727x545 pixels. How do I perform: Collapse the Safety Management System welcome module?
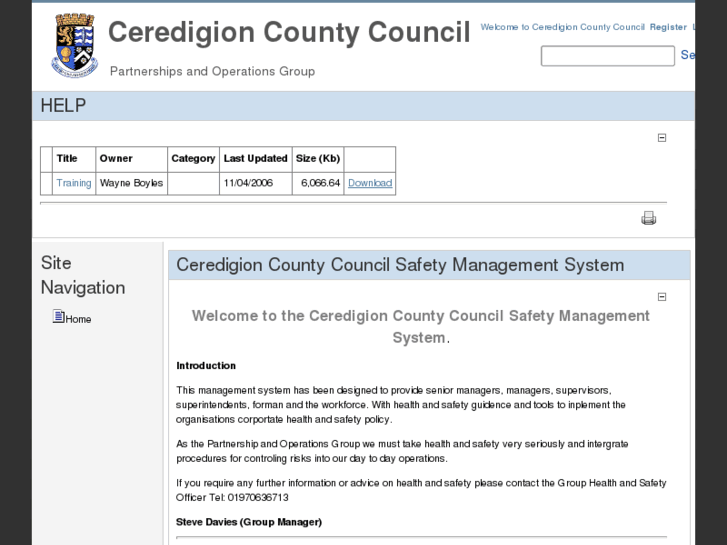(x=662, y=297)
